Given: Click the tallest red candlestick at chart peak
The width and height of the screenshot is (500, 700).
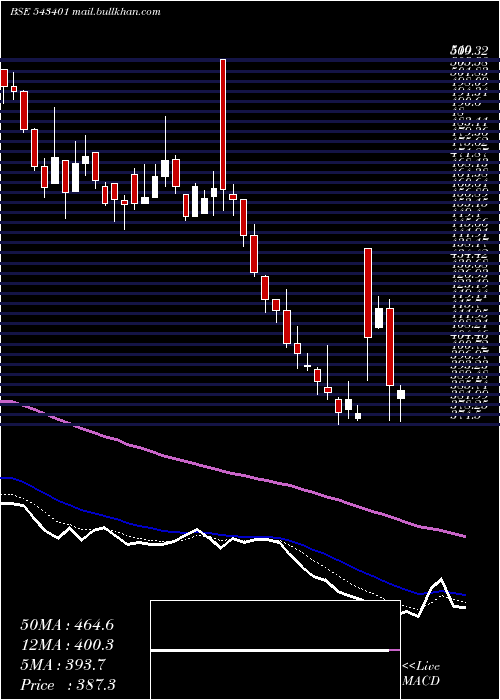Looking at the screenshot, I should (x=223, y=124).
